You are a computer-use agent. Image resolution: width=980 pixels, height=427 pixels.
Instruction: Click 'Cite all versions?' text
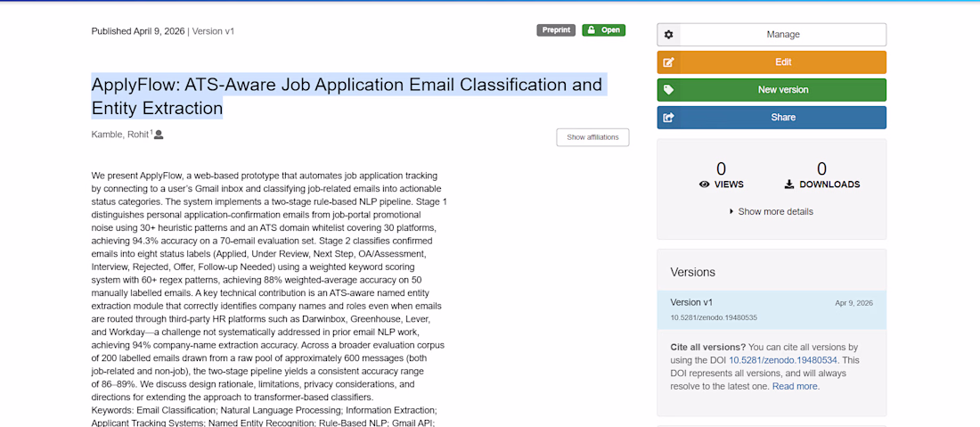(x=707, y=347)
